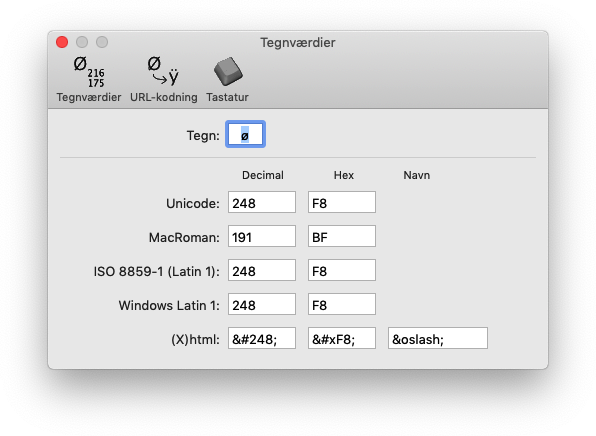Click the MacRoman hex field BF
The height and width of the screenshot is (436, 596).
pyautogui.click(x=342, y=236)
